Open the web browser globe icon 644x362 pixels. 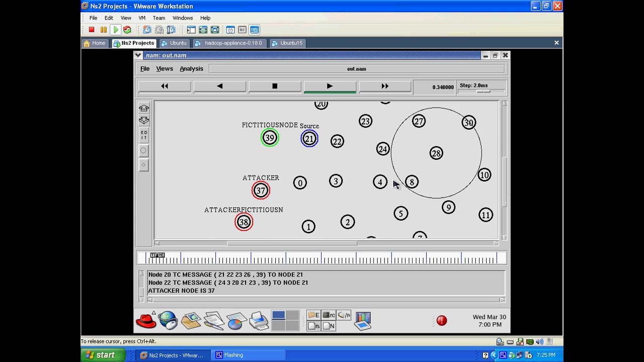click(x=168, y=320)
